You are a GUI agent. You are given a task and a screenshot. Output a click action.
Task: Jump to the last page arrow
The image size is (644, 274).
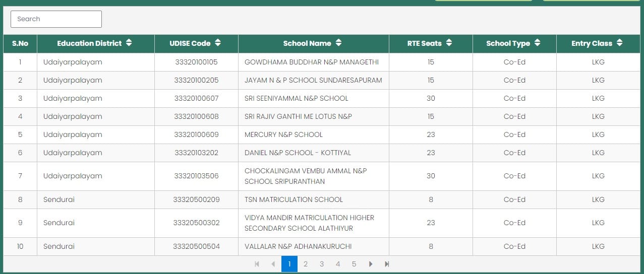(x=387, y=264)
